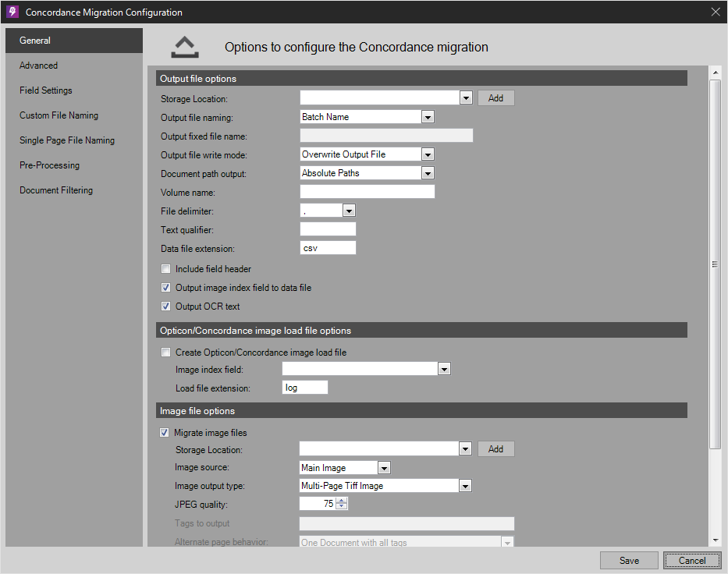Click the Output file options section header
Viewport: 728px width, 574px height.
tap(421, 79)
